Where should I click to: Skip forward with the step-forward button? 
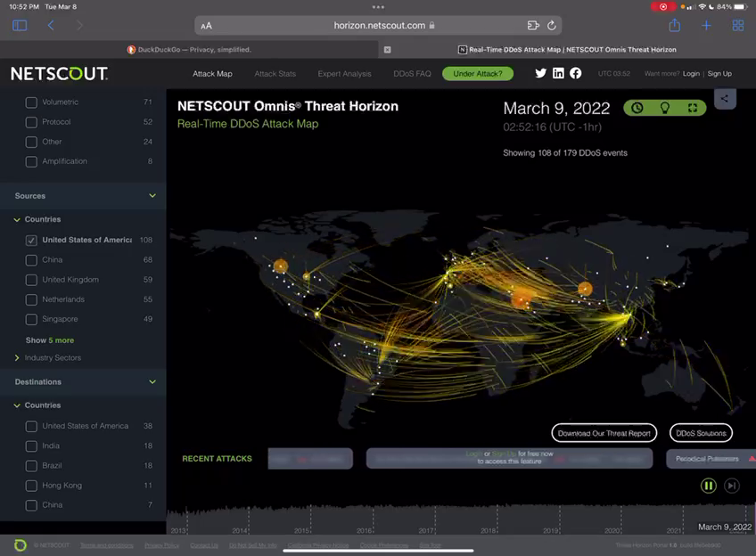pyautogui.click(x=731, y=486)
